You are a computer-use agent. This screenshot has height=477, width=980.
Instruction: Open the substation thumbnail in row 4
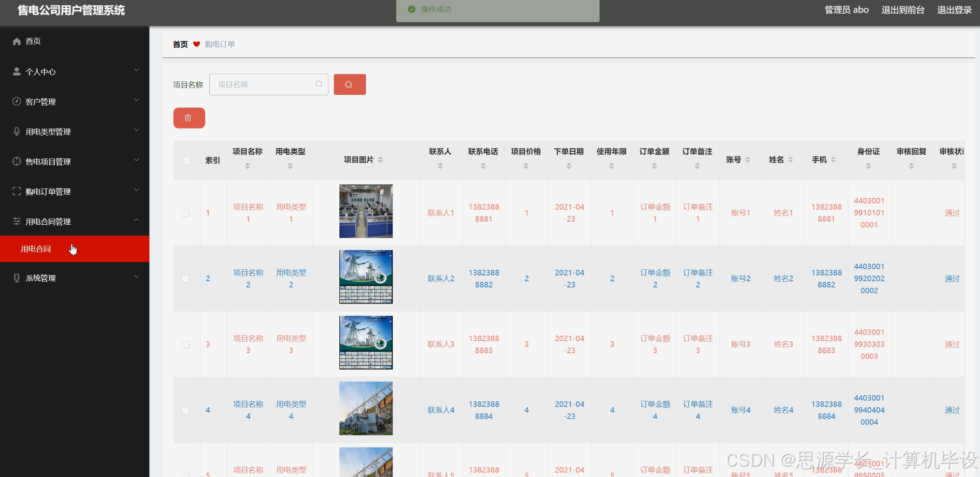click(x=366, y=409)
